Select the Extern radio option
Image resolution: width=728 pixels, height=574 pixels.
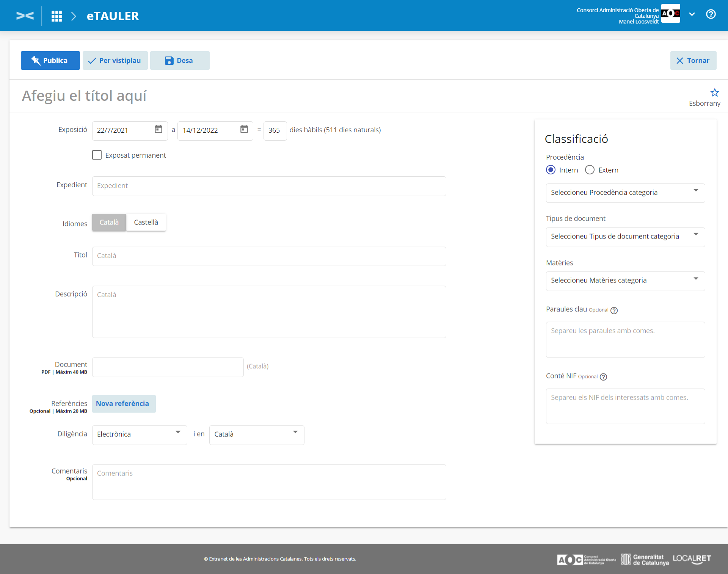coord(590,170)
